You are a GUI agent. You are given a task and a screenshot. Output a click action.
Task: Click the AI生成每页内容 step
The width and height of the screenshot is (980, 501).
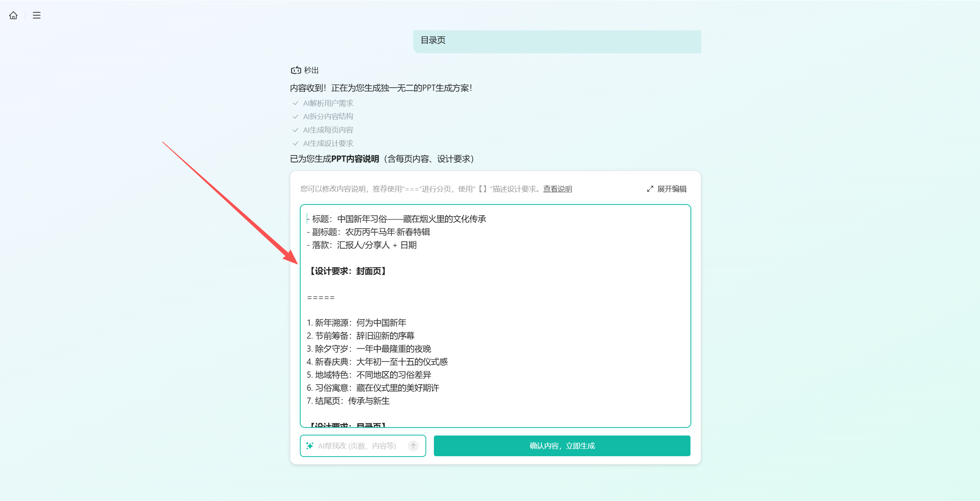[x=328, y=130]
